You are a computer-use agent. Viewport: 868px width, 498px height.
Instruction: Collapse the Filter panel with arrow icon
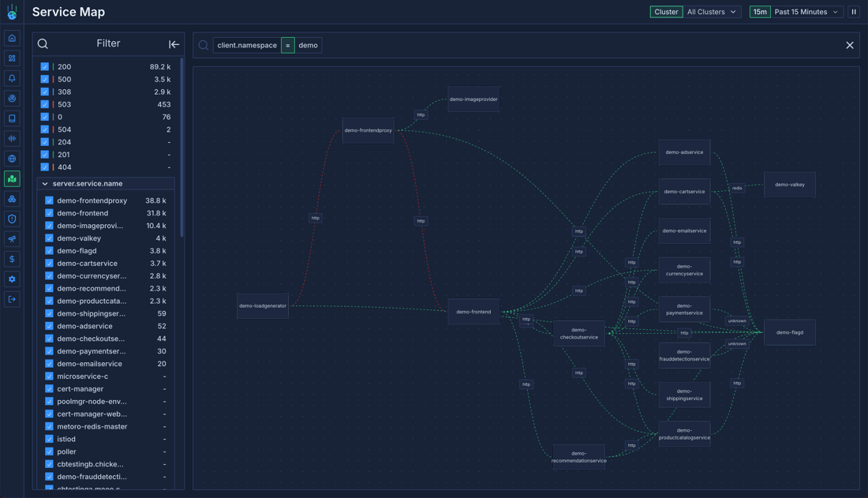tap(174, 44)
